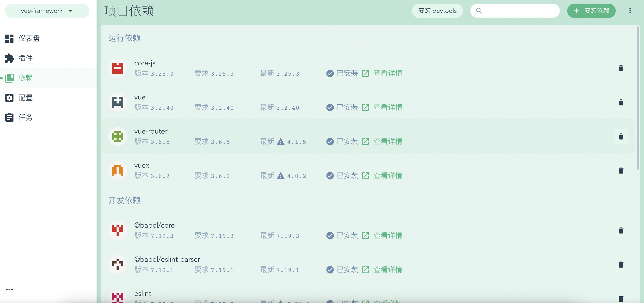Open 查看详情 link for vue
Viewport: 644px width, 303px height.
click(388, 108)
